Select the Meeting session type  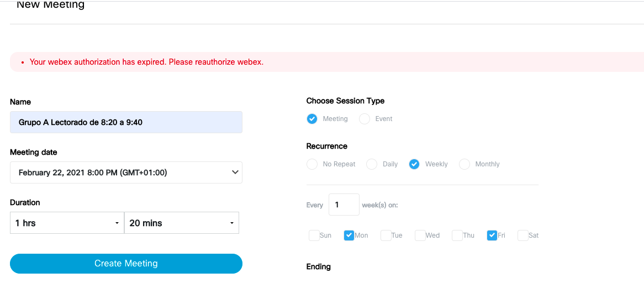click(x=312, y=119)
